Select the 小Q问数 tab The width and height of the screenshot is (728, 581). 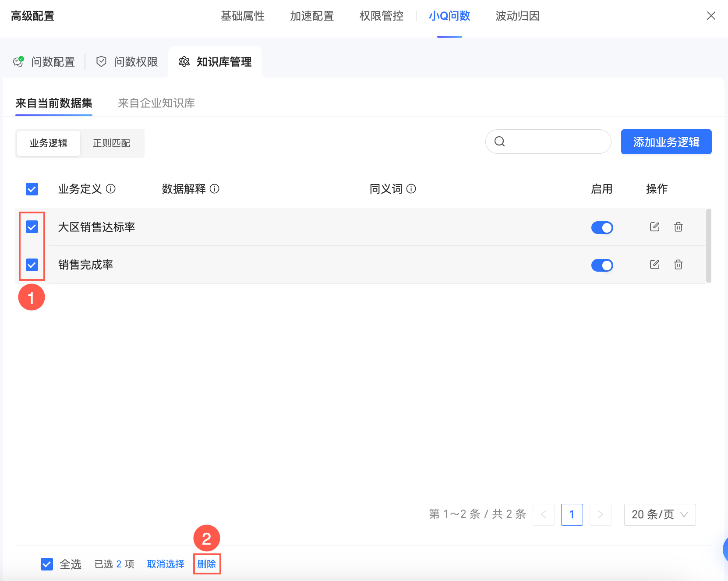[x=449, y=16]
